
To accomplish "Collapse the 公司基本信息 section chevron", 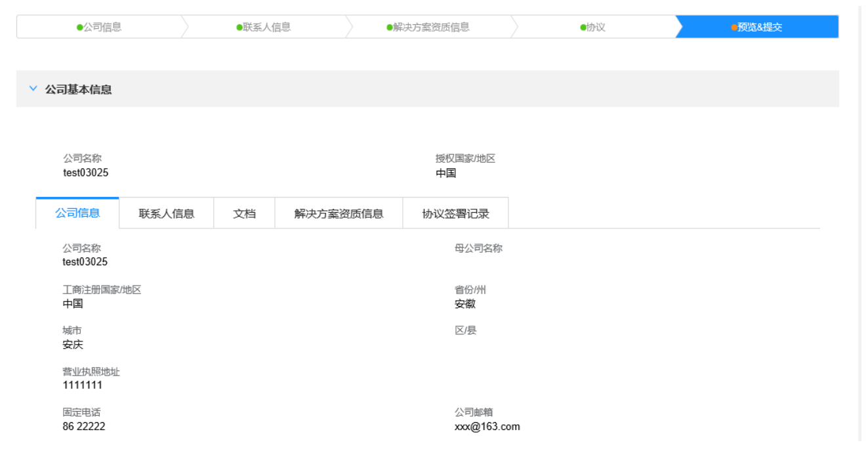I will [x=33, y=89].
